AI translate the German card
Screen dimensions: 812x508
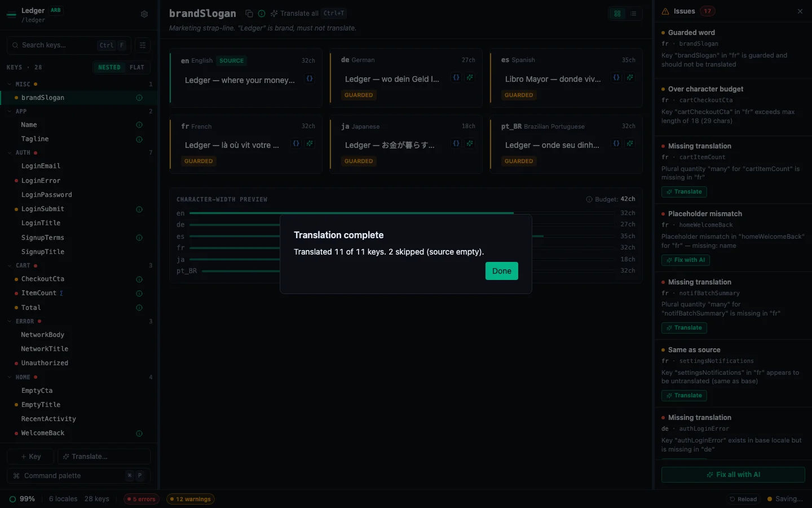(x=470, y=77)
